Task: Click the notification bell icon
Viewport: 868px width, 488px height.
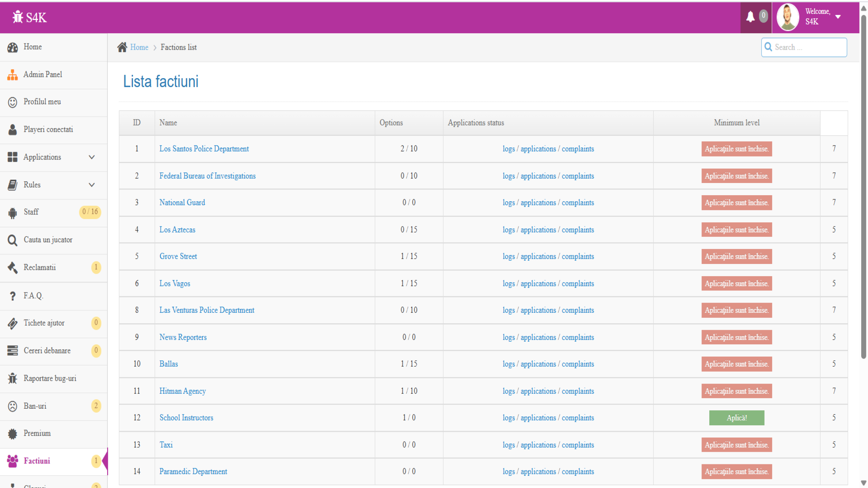Action: coord(750,17)
